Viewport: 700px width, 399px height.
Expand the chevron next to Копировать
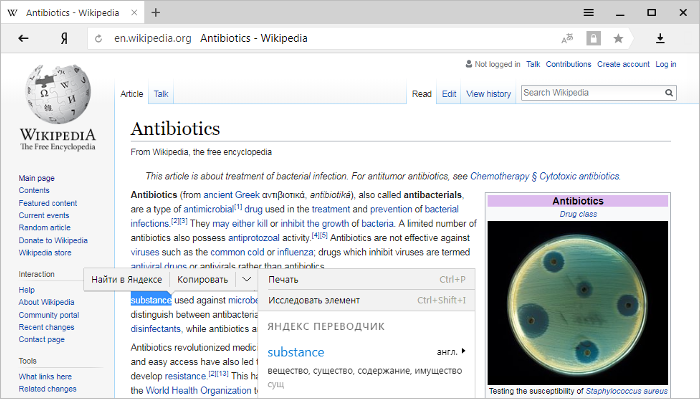tap(246, 279)
